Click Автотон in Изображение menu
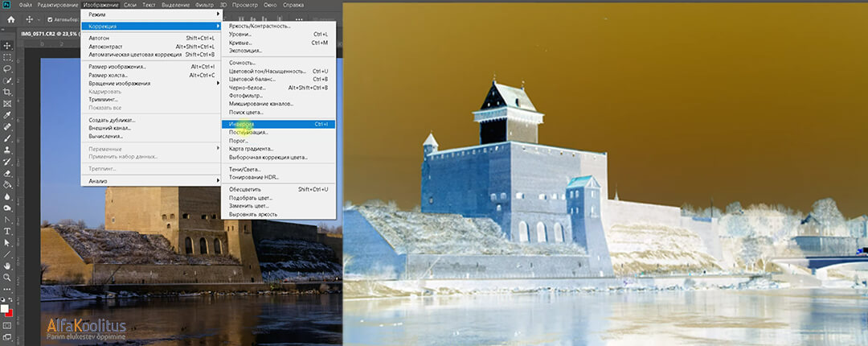This screenshot has height=346, width=868. 152,39
